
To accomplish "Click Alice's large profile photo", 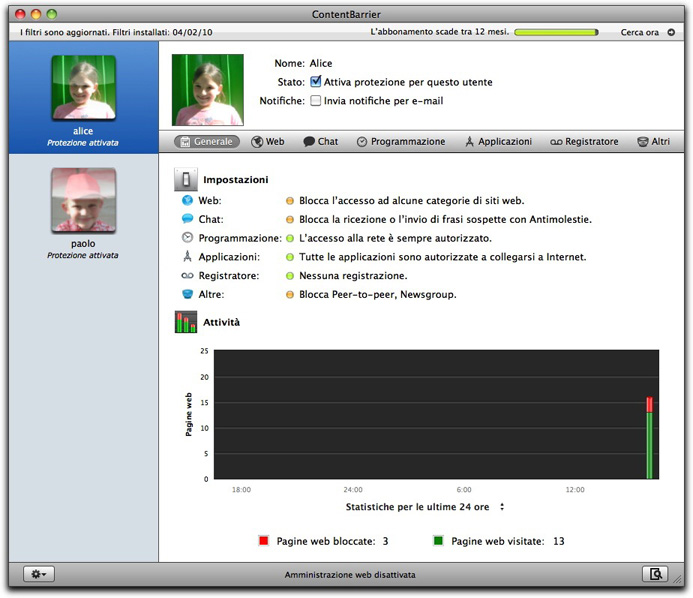I will (208, 90).
